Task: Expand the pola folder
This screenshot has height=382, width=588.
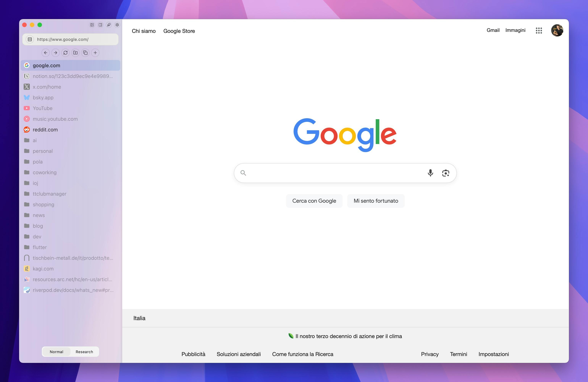Action: coord(70,162)
